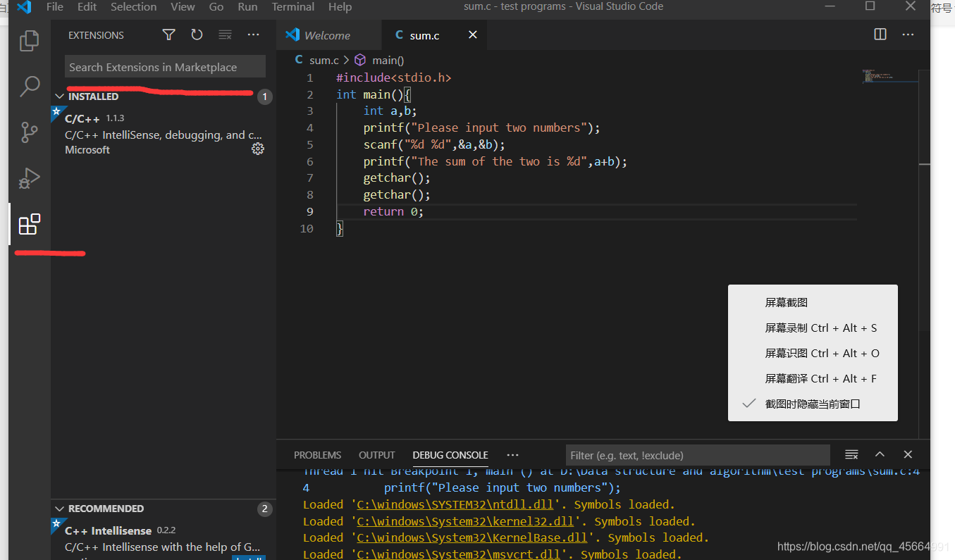Open the C++ Intellisense recommended extension

pyautogui.click(x=163, y=539)
